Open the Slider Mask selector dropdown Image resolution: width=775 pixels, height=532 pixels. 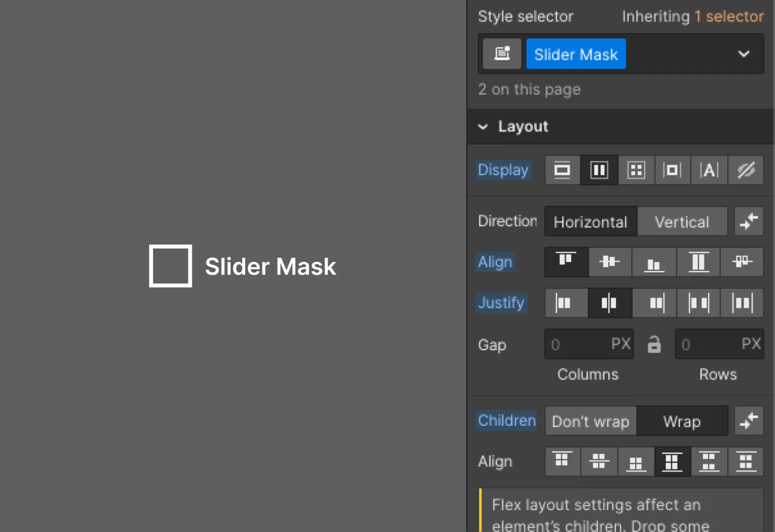[744, 54]
